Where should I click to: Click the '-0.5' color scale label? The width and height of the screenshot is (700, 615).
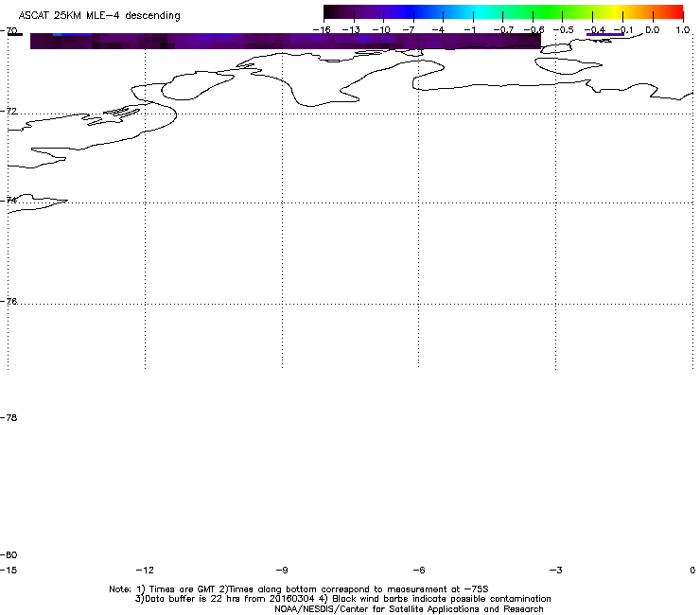564,30
